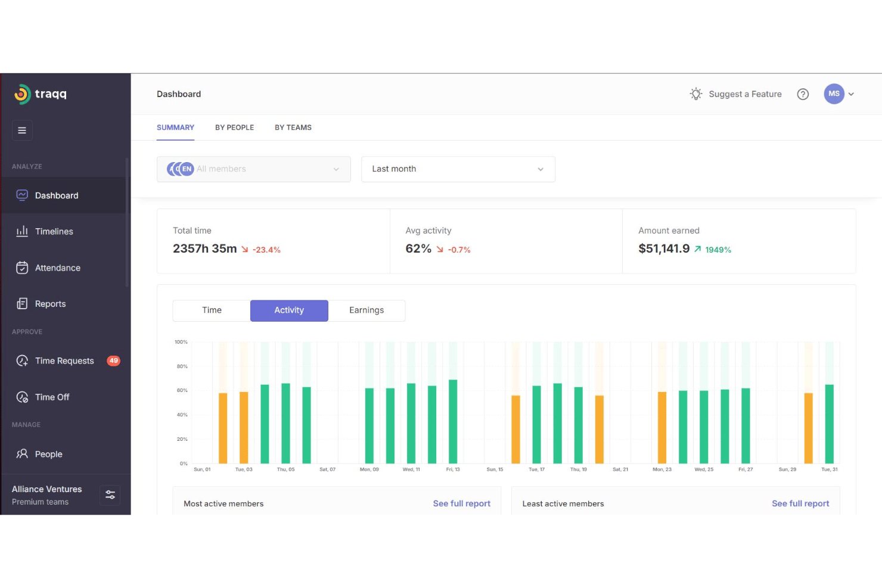Open help via question mark icon
Image resolution: width=882 pixels, height=588 pixels.
[x=803, y=94]
